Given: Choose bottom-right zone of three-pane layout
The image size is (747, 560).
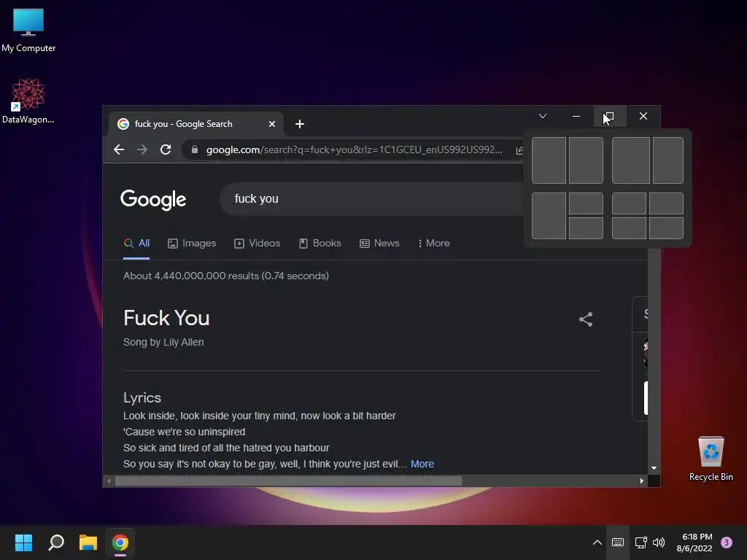Looking at the screenshot, I should pos(586,228).
